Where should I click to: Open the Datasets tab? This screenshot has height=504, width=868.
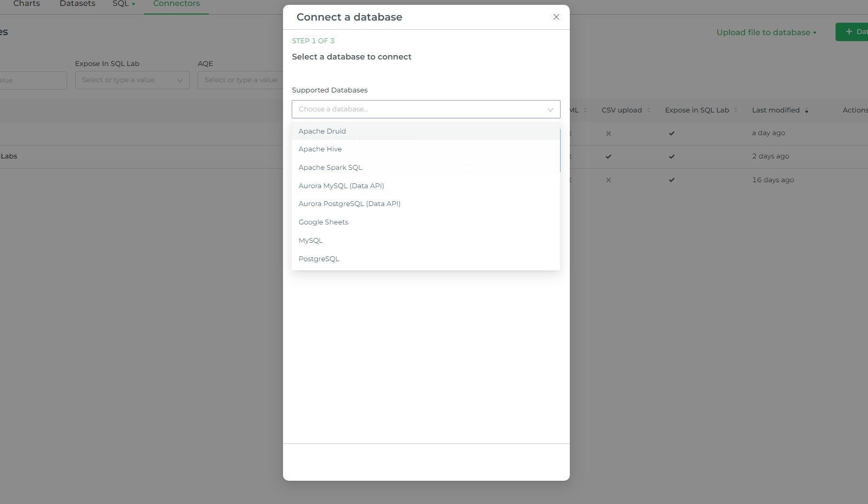coord(77,4)
